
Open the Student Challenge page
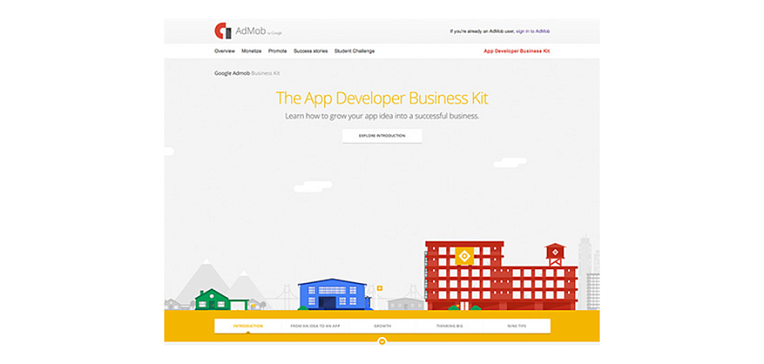click(354, 51)
